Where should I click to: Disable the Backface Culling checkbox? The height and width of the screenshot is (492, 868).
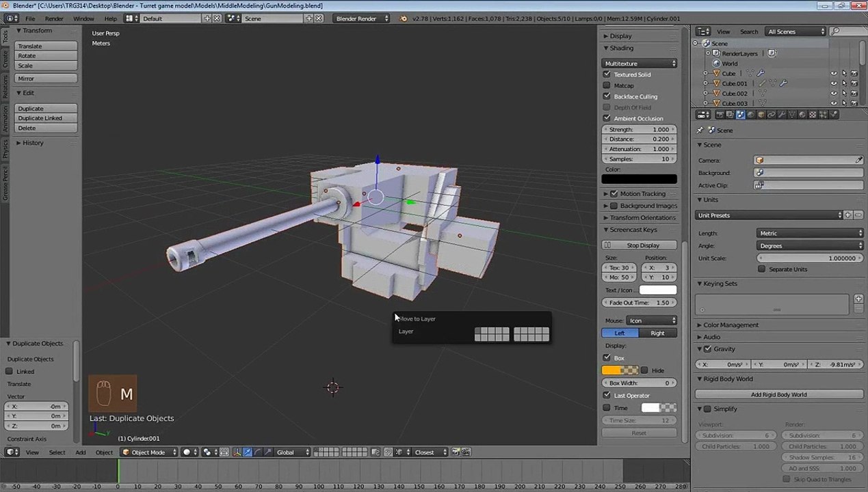(x=607, y=96)
